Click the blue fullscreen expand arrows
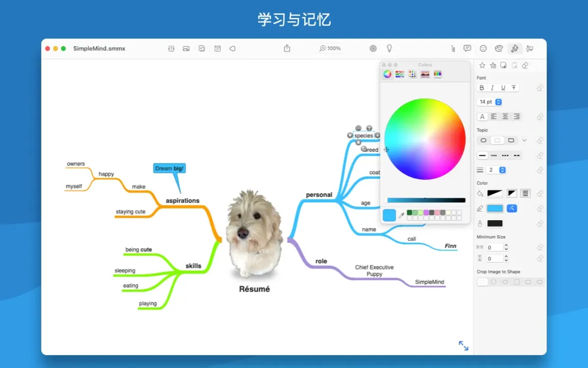This screenshot has width=588, height=368. [463, 346]
